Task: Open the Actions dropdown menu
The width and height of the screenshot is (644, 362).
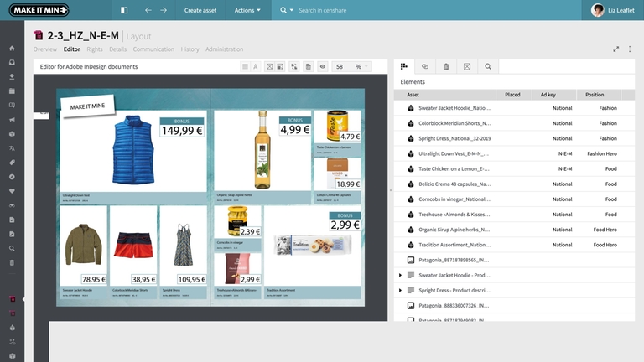Action: (247, 10)
